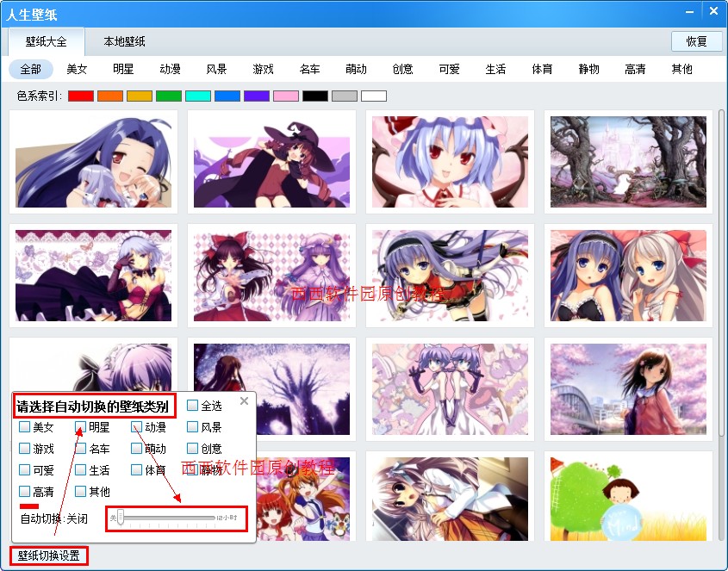Viewport: 728px width, 571px height.
Task: Choose 可爱 category in top bar
Action: tap(449, 69)
